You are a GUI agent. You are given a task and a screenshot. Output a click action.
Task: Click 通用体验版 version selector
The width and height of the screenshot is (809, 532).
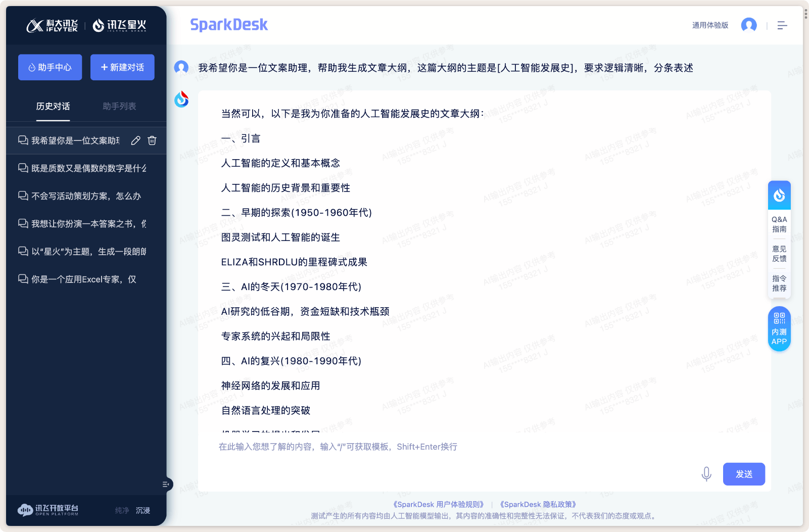pyautogui.click(x=709, y=25)
